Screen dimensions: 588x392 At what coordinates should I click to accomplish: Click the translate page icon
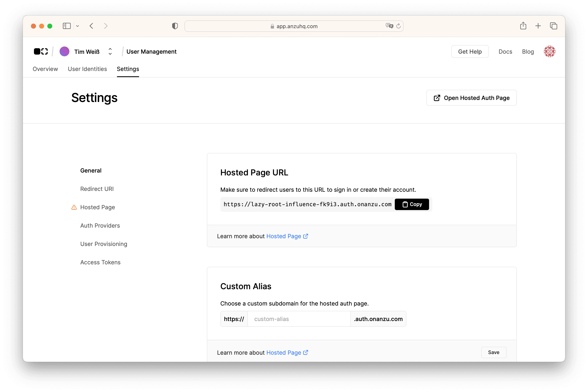tap(389, 26)
